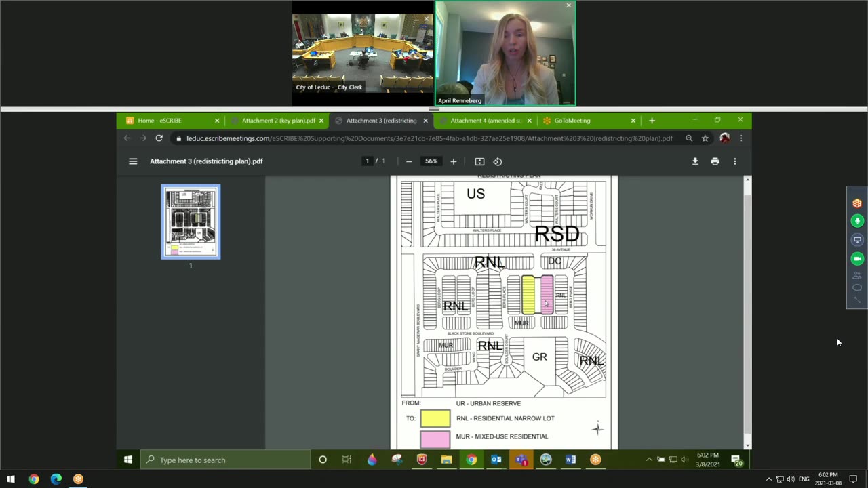The height and width of the screenshot is (488, 868).
Task: Click the yellow highlighted lot on map
Action: [x=528, y=294]
